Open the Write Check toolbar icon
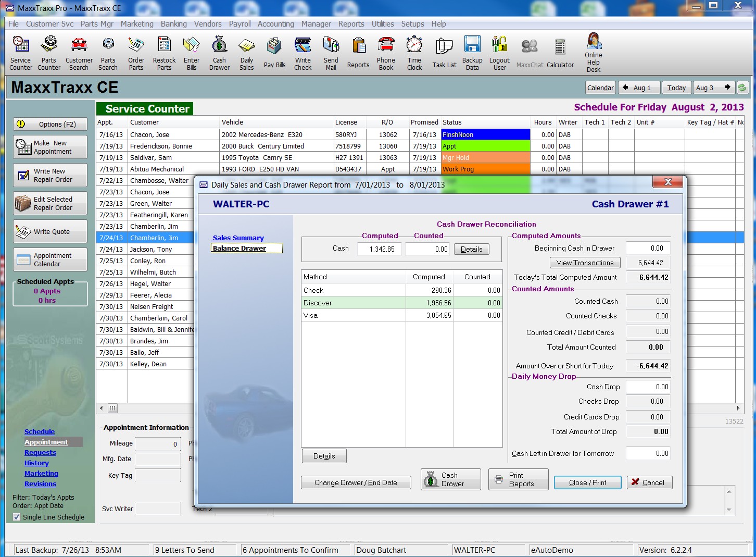The height and width of the screenshot is (557, 756). pos(303,53)
